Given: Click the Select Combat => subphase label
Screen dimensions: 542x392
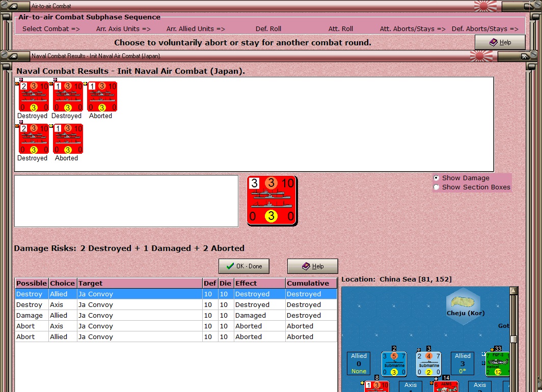Looking at the screenshot, I should pyautogui.click(x=51, y=29).
